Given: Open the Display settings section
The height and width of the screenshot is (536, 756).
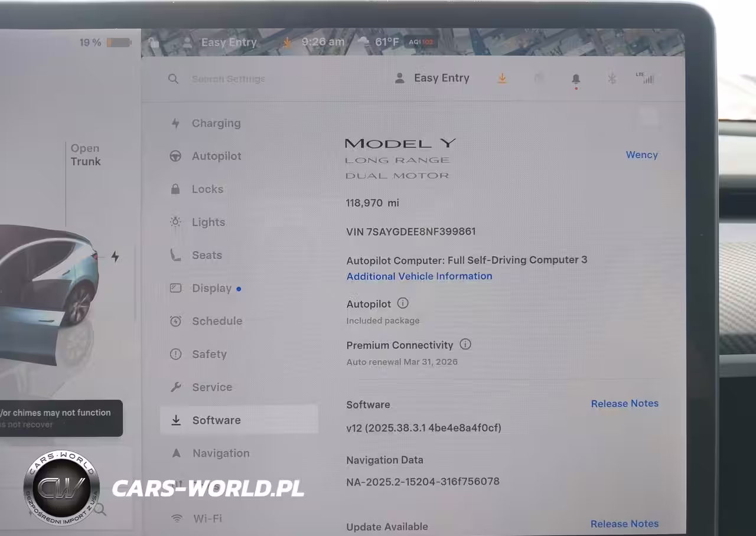Looking at the screenshot, I should pyautogui.click(x=211, y=289).
